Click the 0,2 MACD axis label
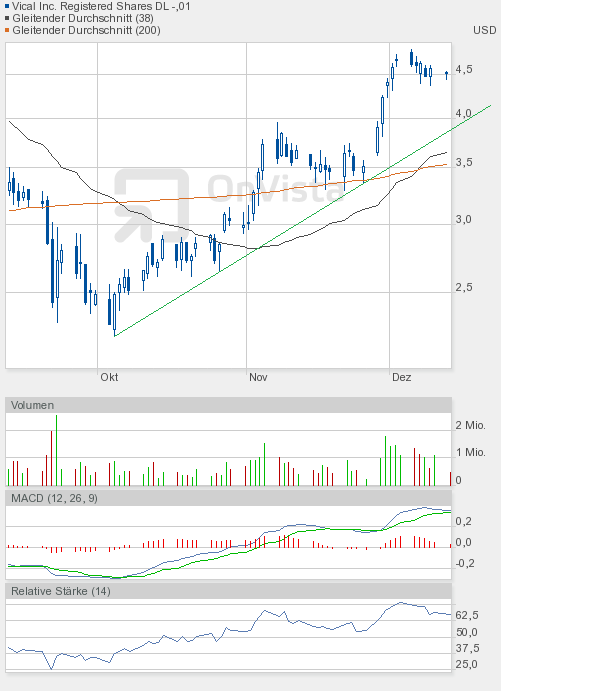The image size is (614, 691). click(x=463, y=521)
